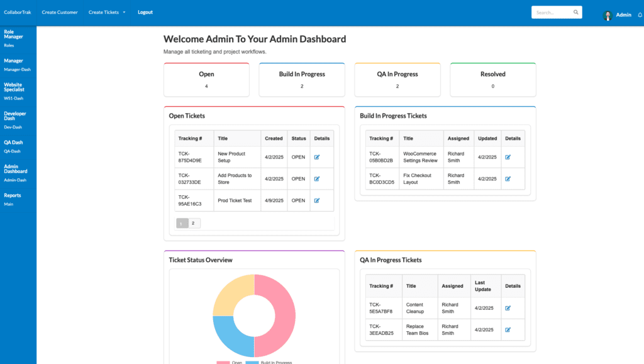Open details for ticket TCK-875D4D9E

[317, 157]
